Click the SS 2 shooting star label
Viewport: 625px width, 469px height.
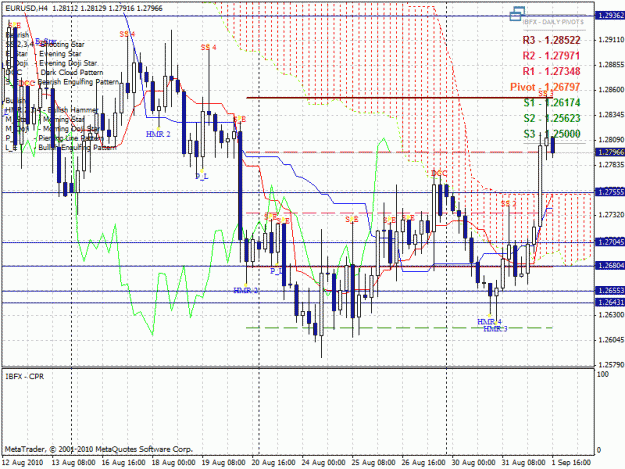(x=508, y=204)
